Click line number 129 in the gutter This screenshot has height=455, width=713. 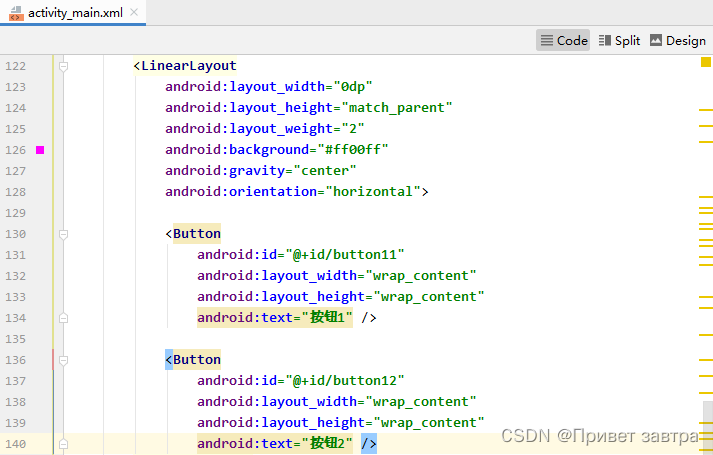coord(15,213)
